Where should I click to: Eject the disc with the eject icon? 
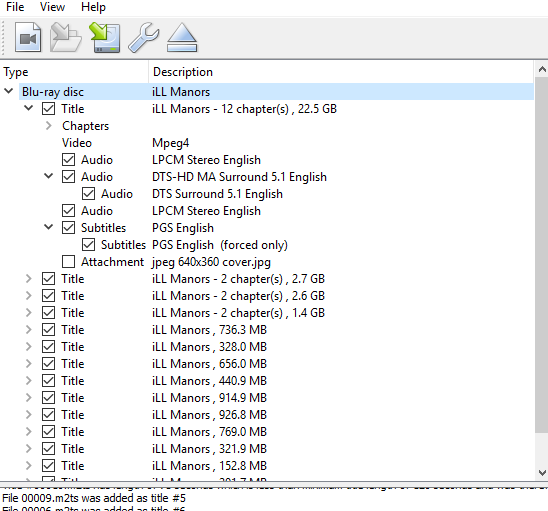(182, 38)
